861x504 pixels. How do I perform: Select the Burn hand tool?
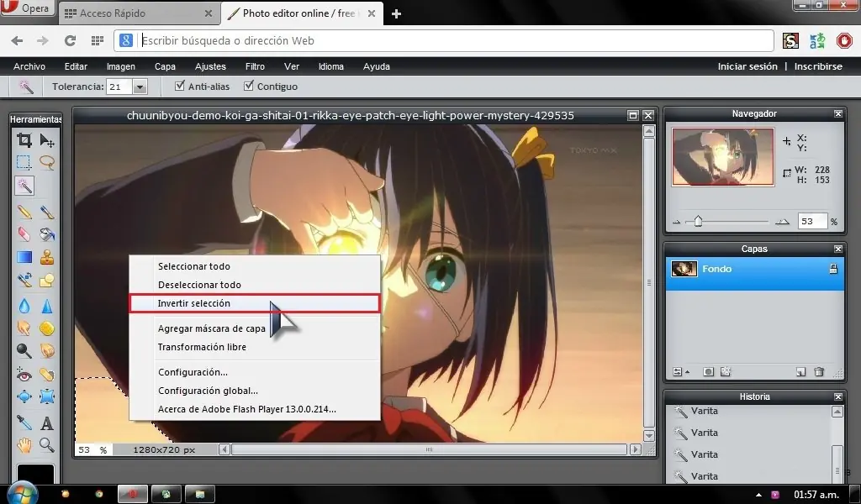point(47,350)
